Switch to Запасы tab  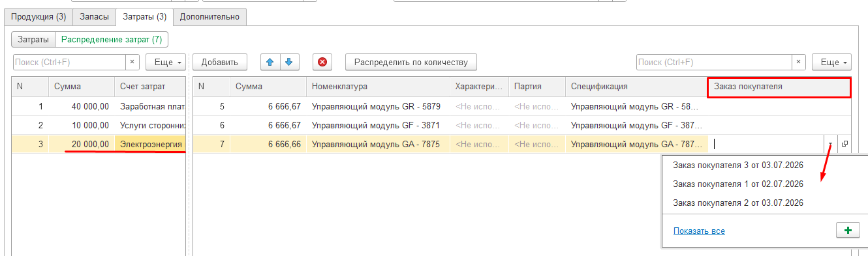[x=94, y=16]
